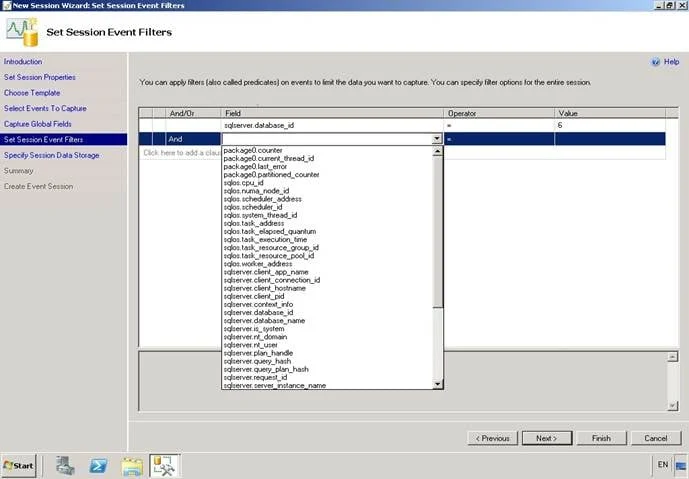Pick package0.counter from the list
This screenshot has height=479, width=689.
point(253,150)
